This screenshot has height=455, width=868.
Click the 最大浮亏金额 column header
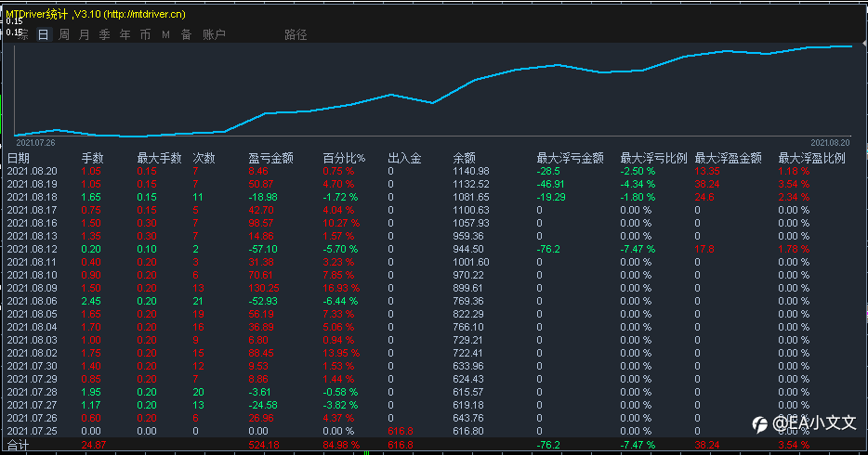click(571, 158)
